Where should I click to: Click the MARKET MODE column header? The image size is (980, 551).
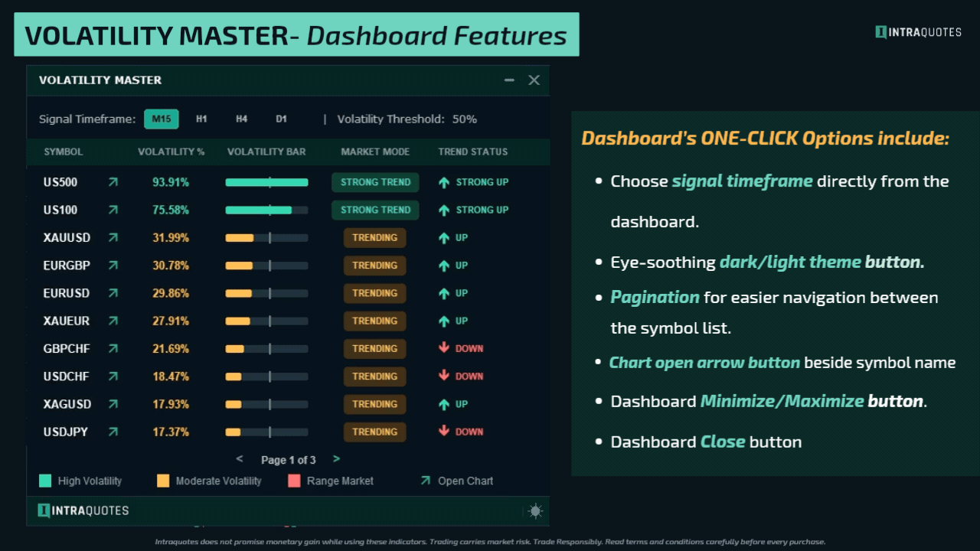pyautogui.click(x=375, y=152)
